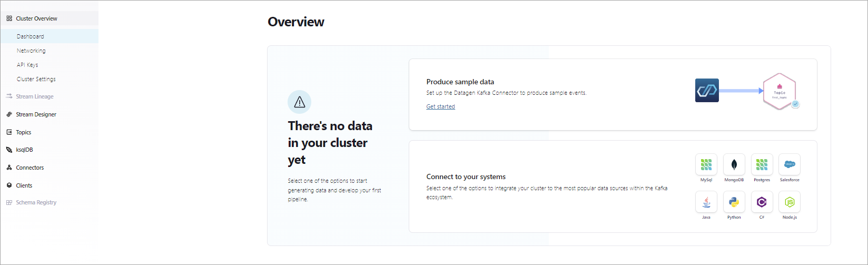The width and height of the screenshot is (868, 265).
Task: Click the warning triangle icon
Action: (x=299, y=102)
